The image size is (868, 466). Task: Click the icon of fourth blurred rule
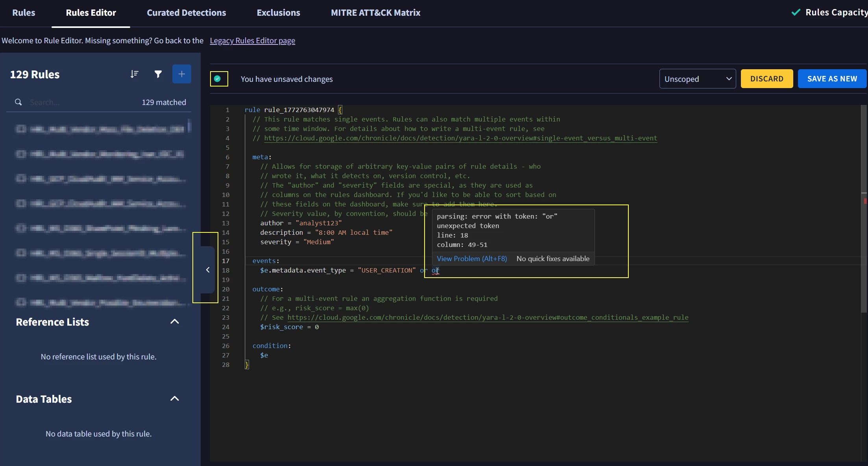point(21,203)
